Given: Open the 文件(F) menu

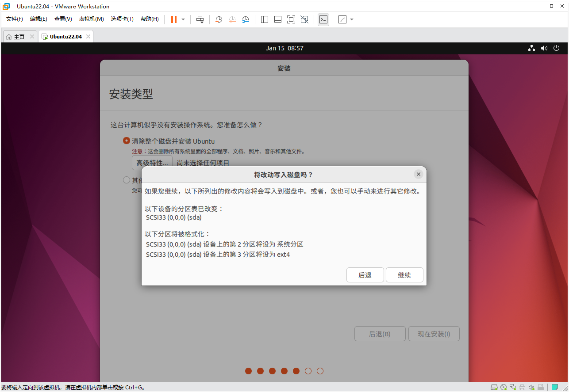Looking at the screenshot, I should tap(15, 19).
